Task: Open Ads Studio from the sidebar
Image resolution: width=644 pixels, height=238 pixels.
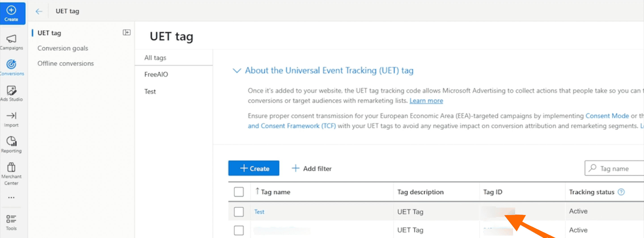Action: 11,94
